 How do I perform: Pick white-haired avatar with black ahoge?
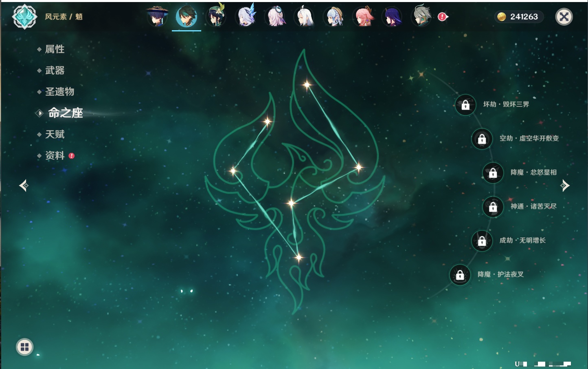305,17
